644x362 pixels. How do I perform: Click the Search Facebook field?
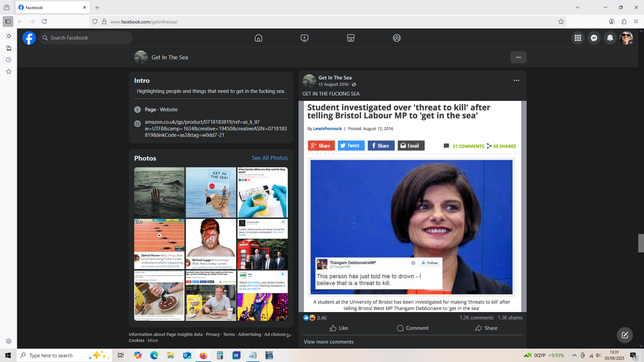click(x=86, y=38)
